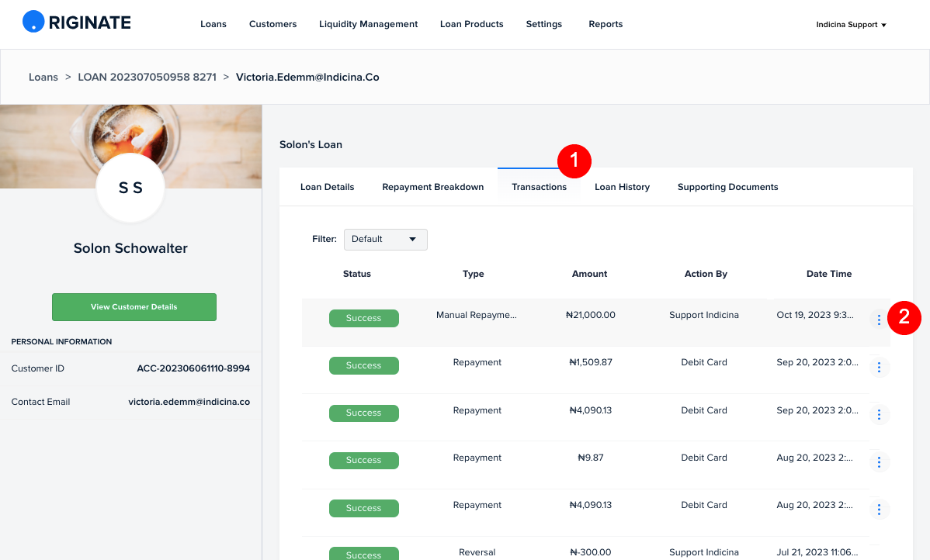
Task: Click the Loans breadcrumb link
Action: [43, 78]
